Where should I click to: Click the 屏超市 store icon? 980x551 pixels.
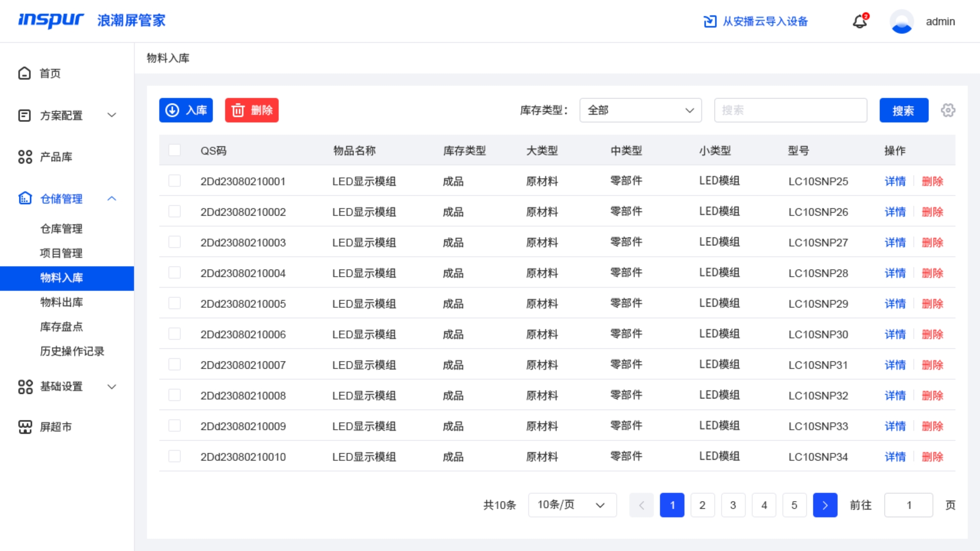[x=25, y=427]
